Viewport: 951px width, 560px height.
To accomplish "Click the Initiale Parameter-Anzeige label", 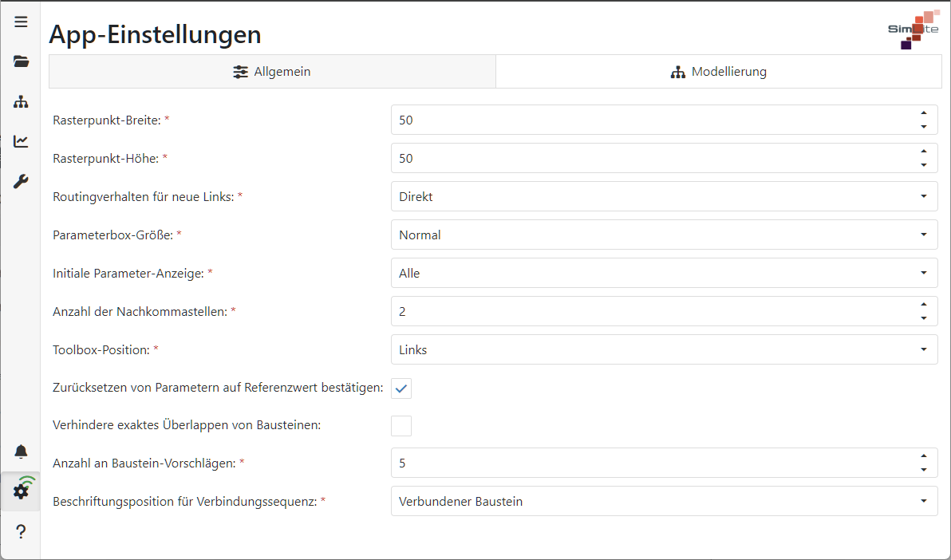I will tap(128, 273).
